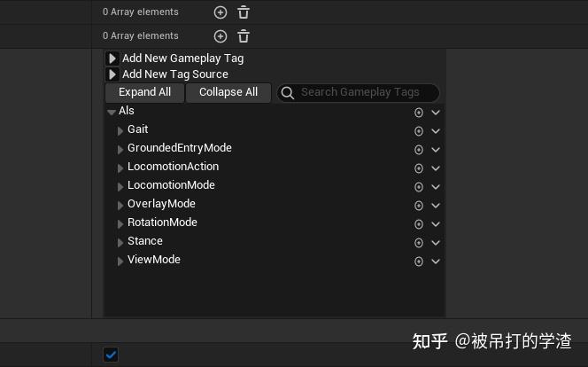Click the add subtag icon for OverlayMode

(419, 206)
